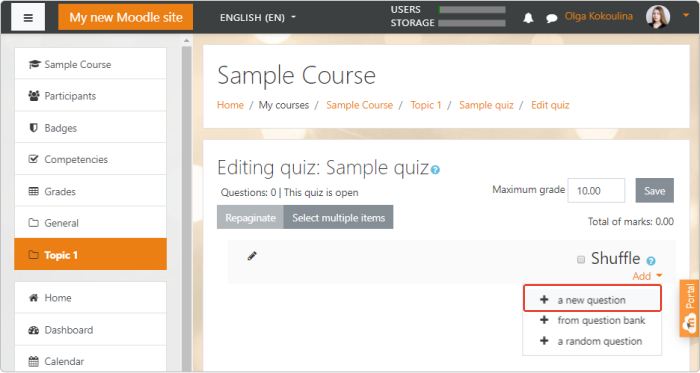Click the Maximum grade input field
Viewport: 700px width, 373px height.
pos(596,191)
